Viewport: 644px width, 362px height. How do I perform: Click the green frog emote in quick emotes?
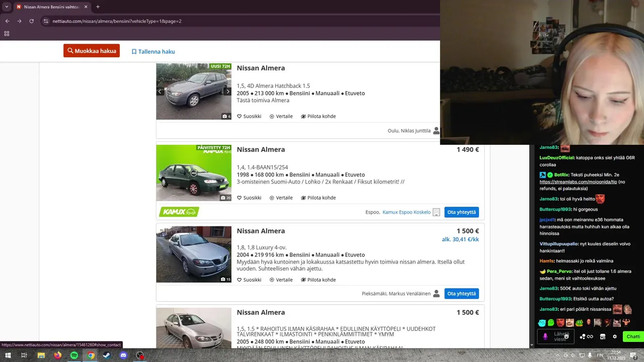(x=580, y=323)
